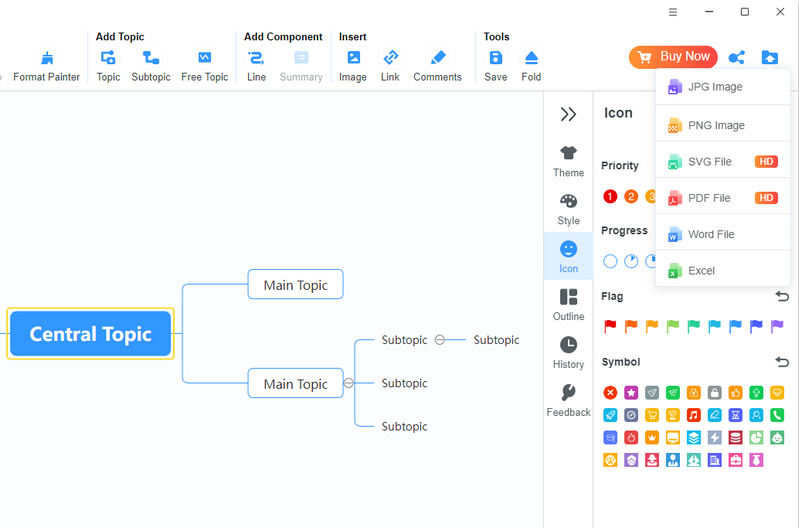
Task: Add the red X symbol
Action: pyautogui.click(x=610, y=392)
